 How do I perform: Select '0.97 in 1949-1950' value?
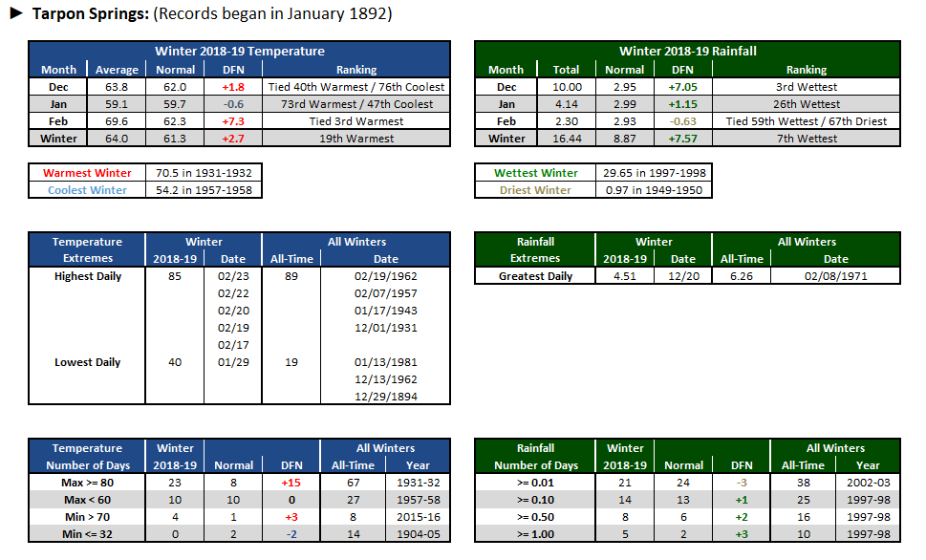point(655,189)
